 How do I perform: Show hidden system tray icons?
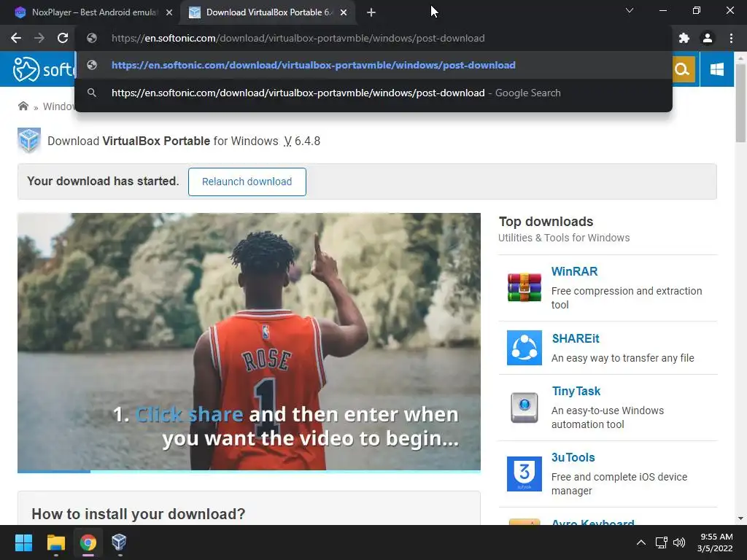pos(641,542)
